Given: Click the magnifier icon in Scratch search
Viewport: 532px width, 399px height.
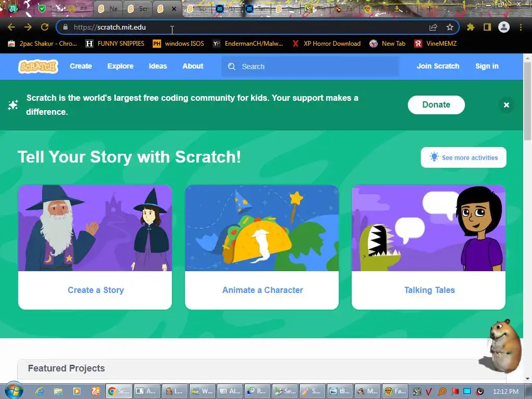Looking at the screenshot, I should (x=231, y=66).
